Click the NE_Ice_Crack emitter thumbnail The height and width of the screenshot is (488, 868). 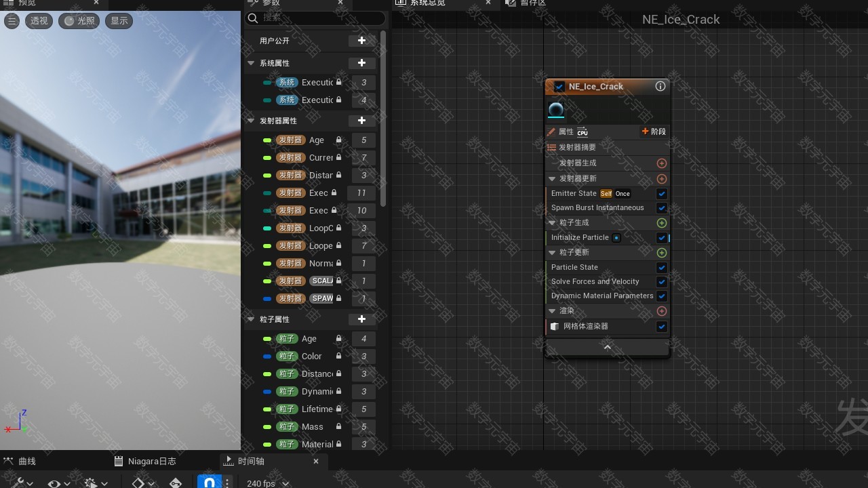click(556, 110)
